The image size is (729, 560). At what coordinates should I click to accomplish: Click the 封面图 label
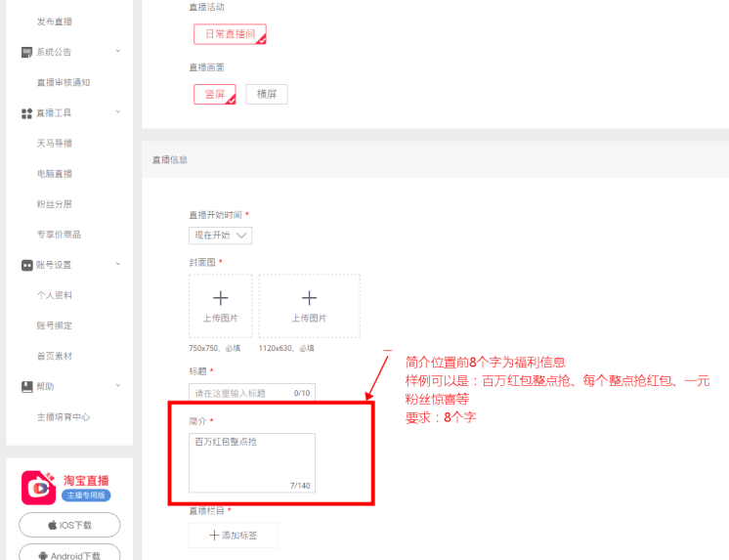click(x=202, y=262)
